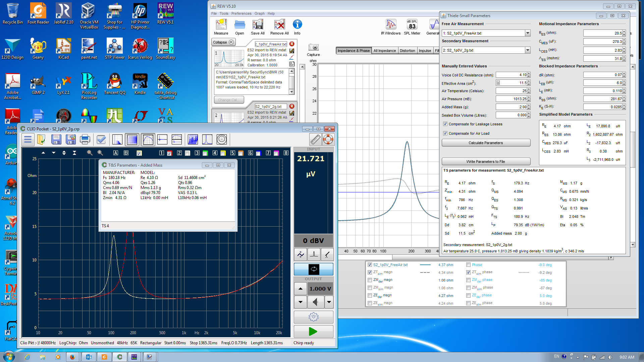Screen dimensions: 644x362
Task: Open REW SPL Meter
Action: (412, 27)
